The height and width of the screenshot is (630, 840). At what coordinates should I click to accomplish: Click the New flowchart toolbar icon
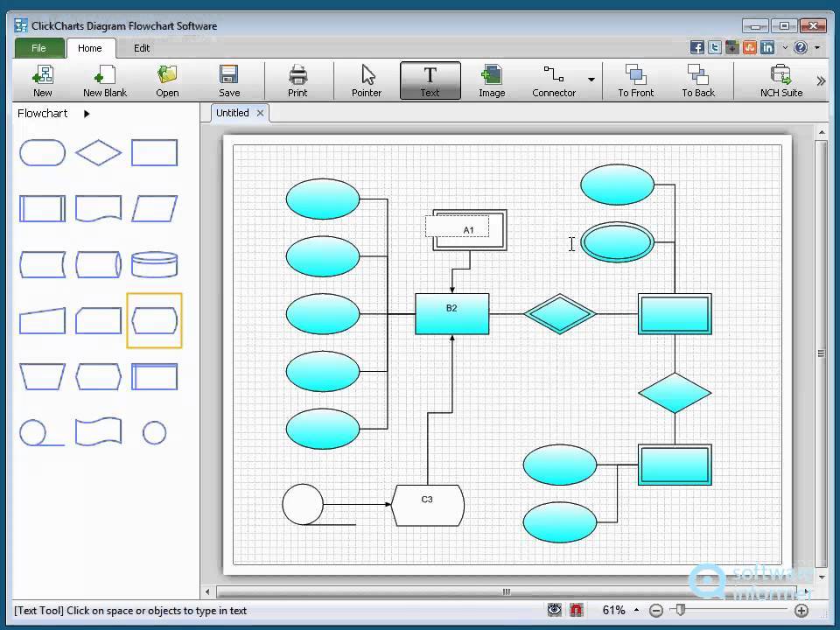[42, 80]
